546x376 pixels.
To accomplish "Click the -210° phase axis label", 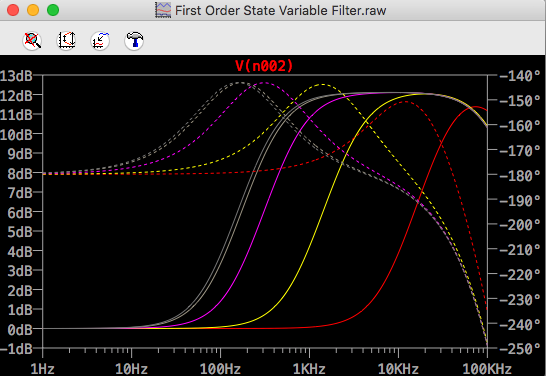I will 520,250.
